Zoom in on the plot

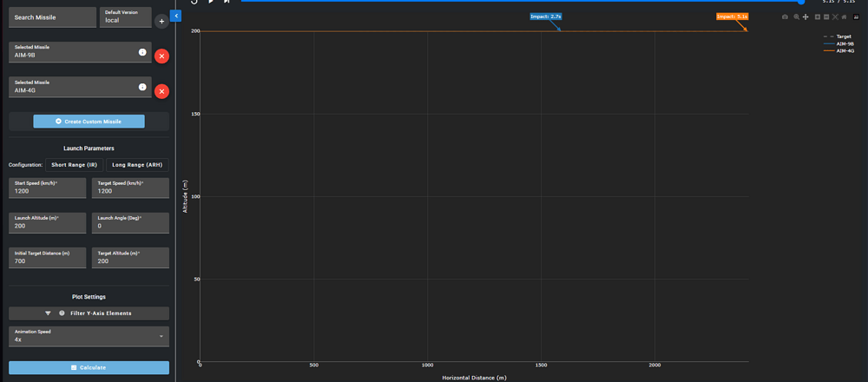click(818, 17)
